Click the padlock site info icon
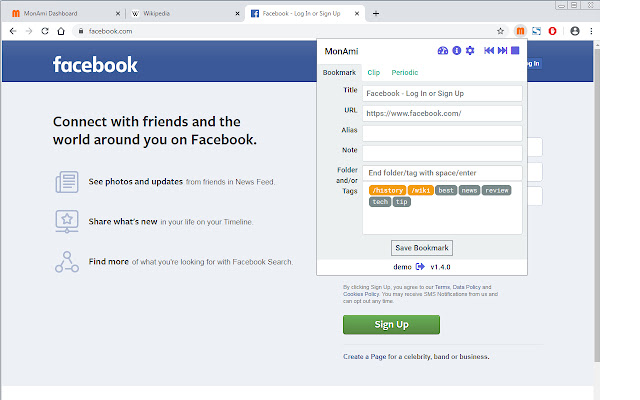640x400 pixels. pyautogui.click(x=81, y=31)
